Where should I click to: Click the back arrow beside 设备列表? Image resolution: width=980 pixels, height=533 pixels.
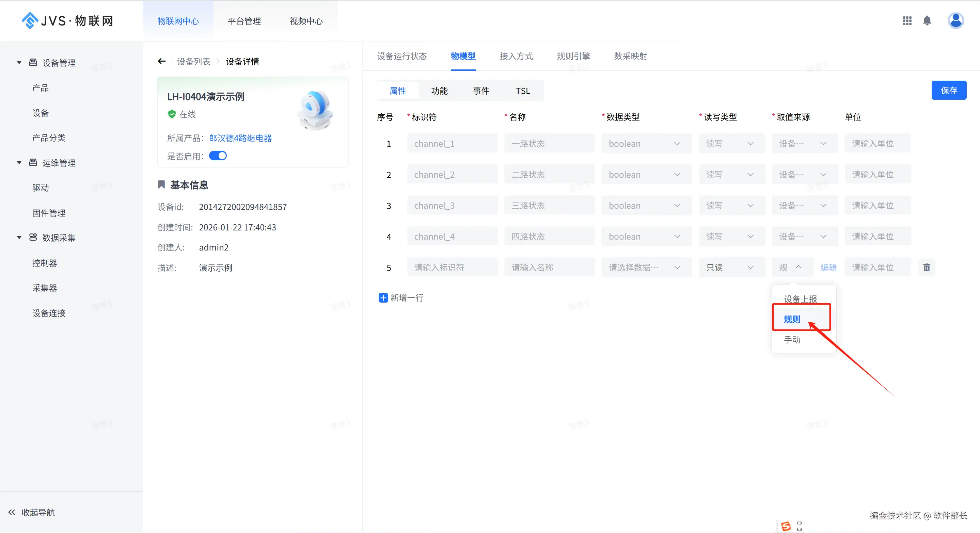click(x=162, y=61)
